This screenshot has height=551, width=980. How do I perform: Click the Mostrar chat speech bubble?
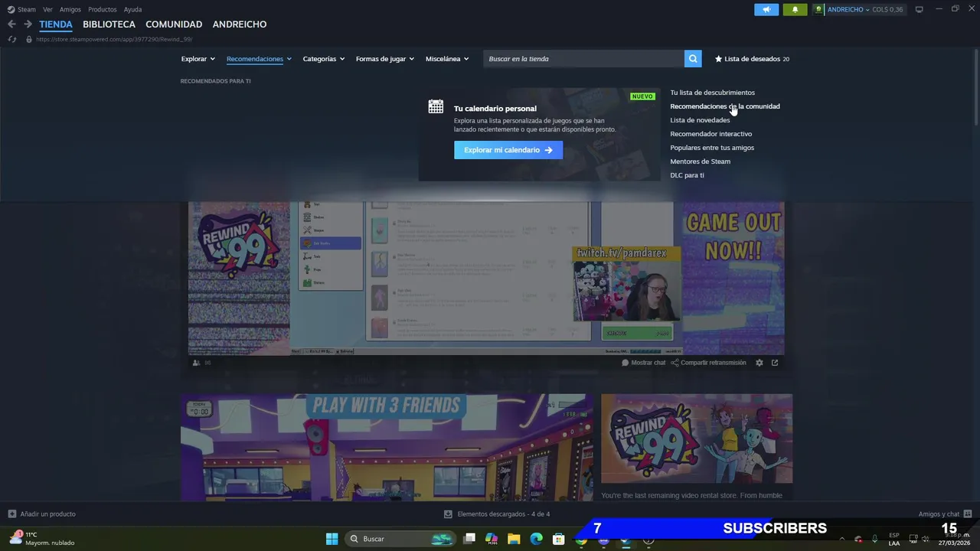(x=626, y=363)
